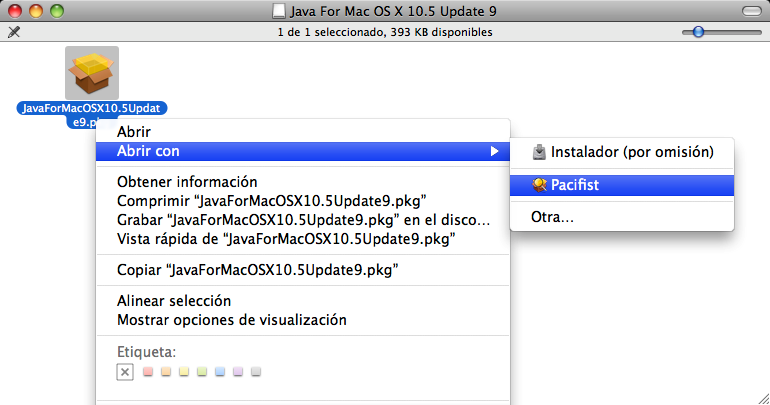Click the customize pencil icon below title bar
The image size is (770, 405).
point(14,32)
